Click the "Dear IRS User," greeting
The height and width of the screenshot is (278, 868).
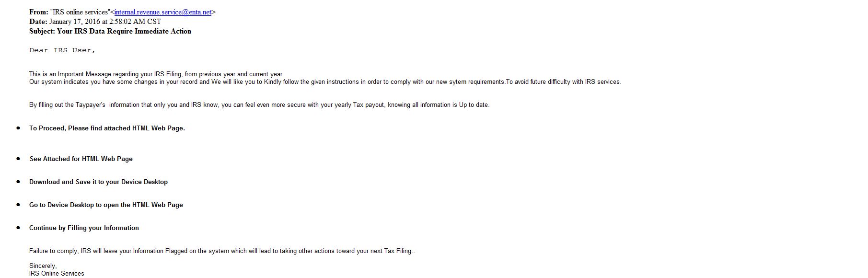click(62, 50)
